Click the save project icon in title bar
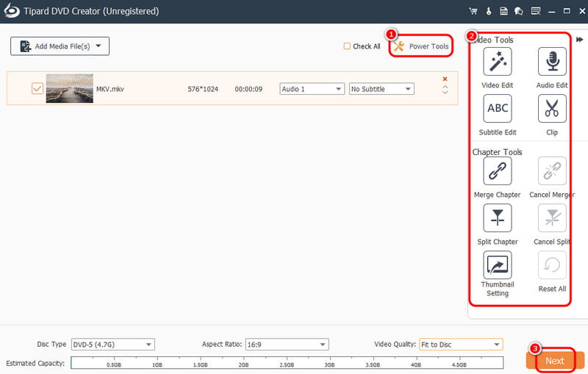This screenshot has width=588, height=374. point(503,11)
